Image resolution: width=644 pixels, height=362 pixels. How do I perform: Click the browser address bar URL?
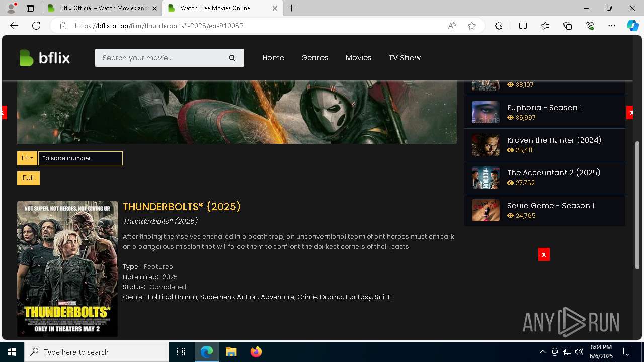click(x=159, y=26)
